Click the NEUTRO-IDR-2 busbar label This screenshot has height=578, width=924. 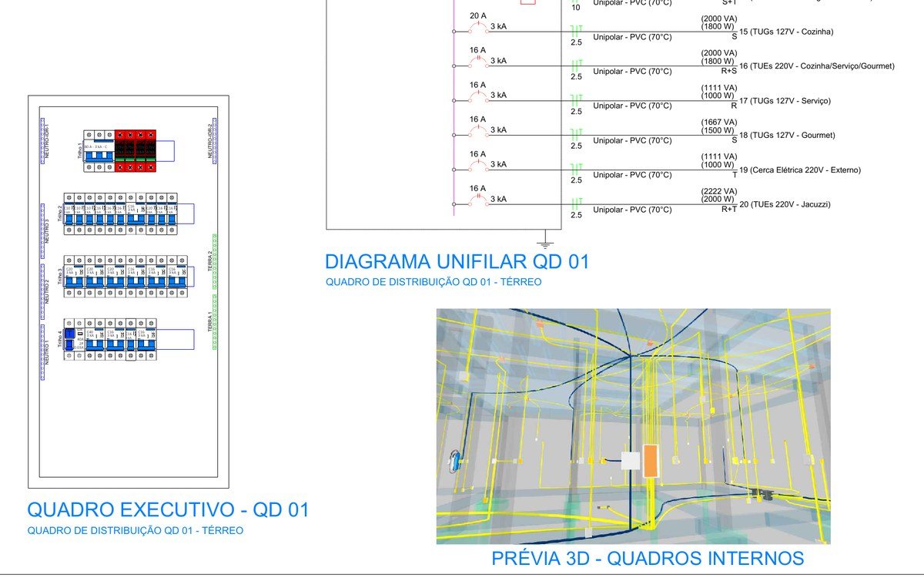point(209,140)
